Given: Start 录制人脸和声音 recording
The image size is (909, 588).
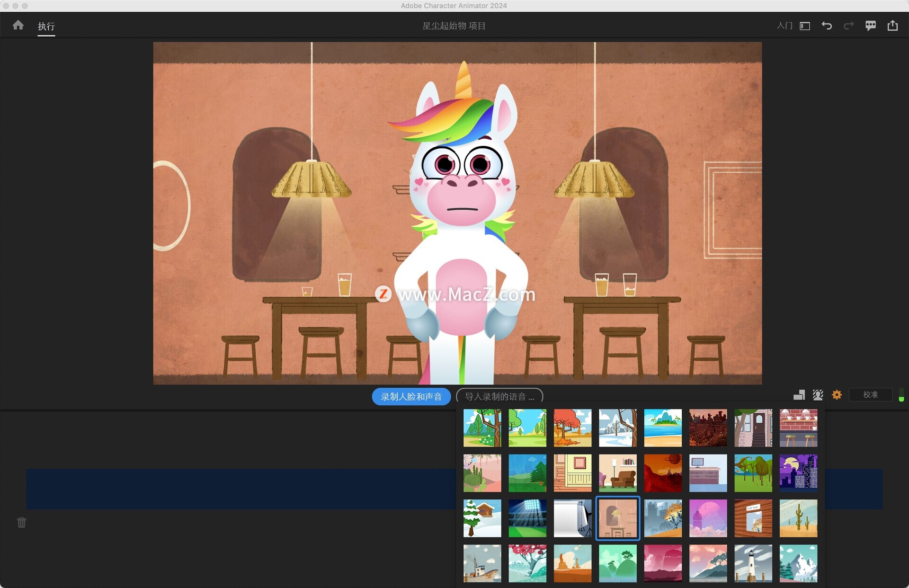Looking at the screenshot, I should coord(411,396).
